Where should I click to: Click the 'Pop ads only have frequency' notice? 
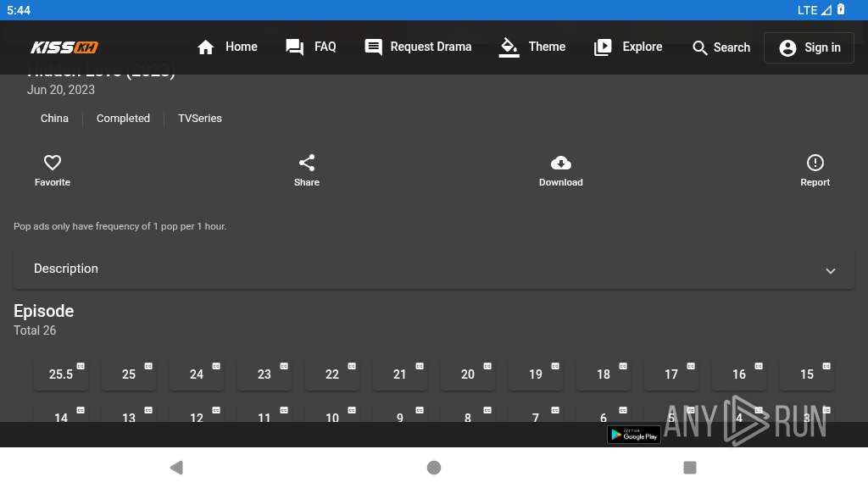tap(120, 226)
